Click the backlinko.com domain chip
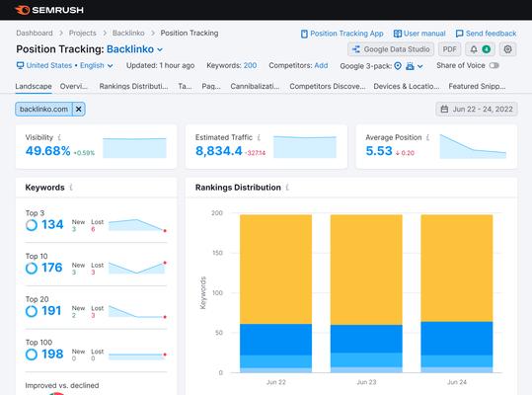The height and width of the screenshot is (395, 532). 43,110
